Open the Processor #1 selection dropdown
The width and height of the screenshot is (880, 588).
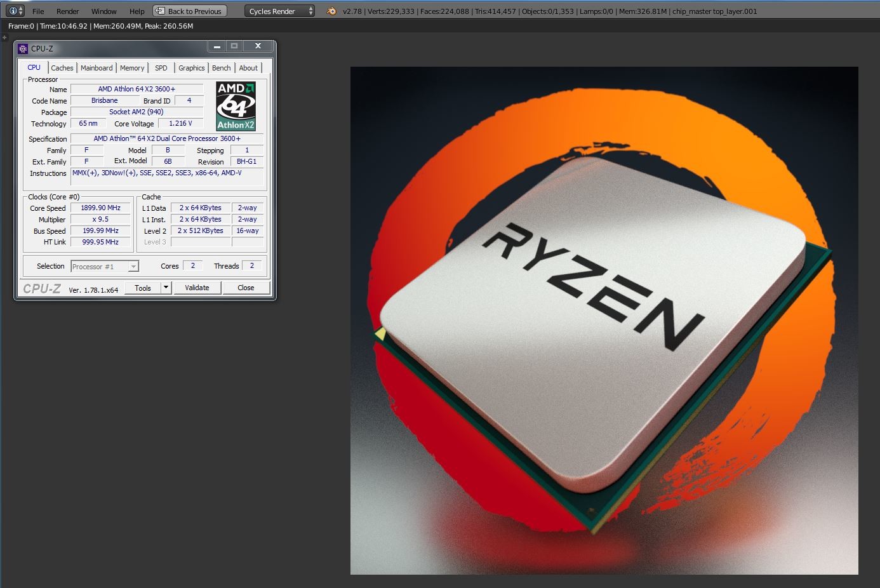pos(105,267)
